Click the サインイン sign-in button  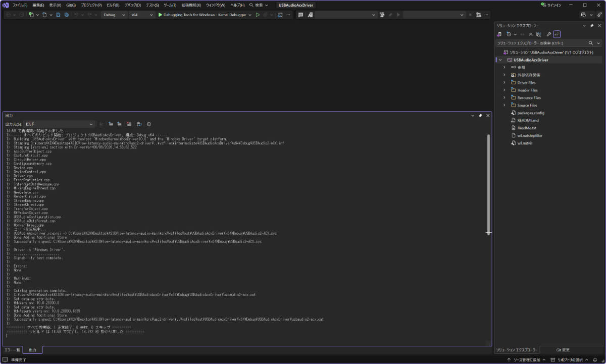pos(551,5)
